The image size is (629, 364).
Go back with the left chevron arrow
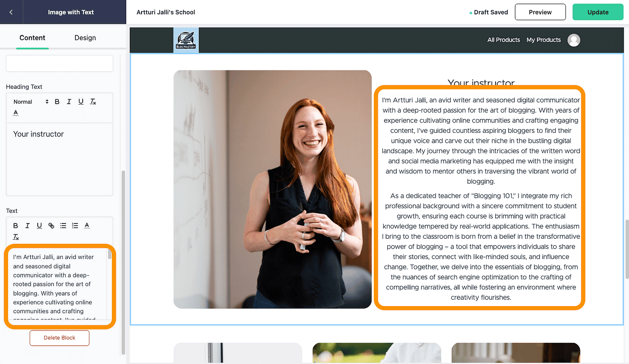click(11, 12)
